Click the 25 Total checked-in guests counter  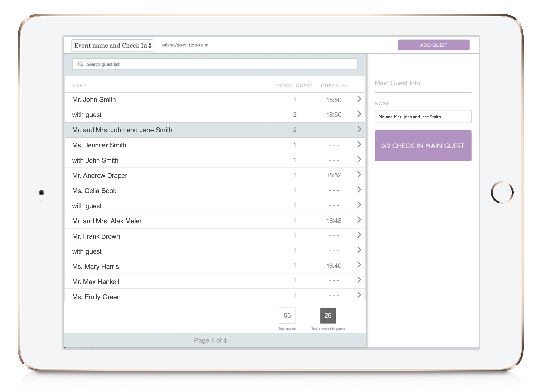tap(328, 316)
